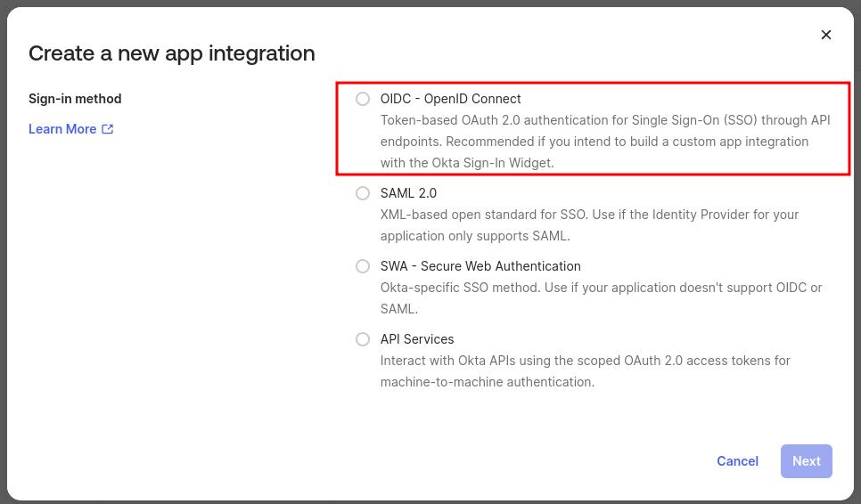Click the "OIDC - OpenID Connect" label text

pyautogui.click(x=450, y=99)
